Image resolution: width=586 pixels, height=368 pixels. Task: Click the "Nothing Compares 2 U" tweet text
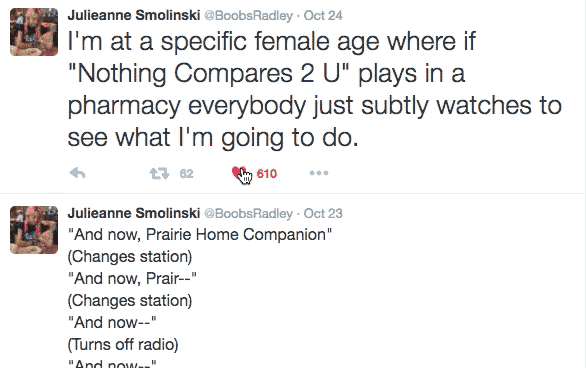tap(314, 89)
